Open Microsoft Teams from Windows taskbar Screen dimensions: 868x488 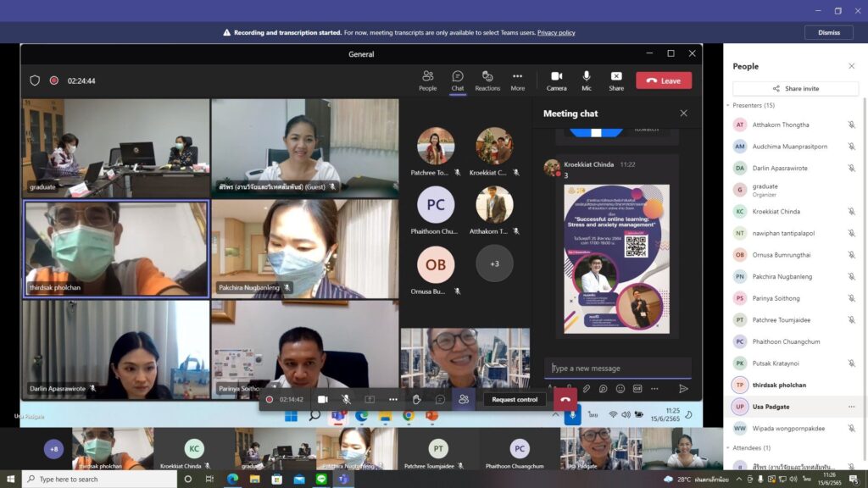[x=343, y=480]
